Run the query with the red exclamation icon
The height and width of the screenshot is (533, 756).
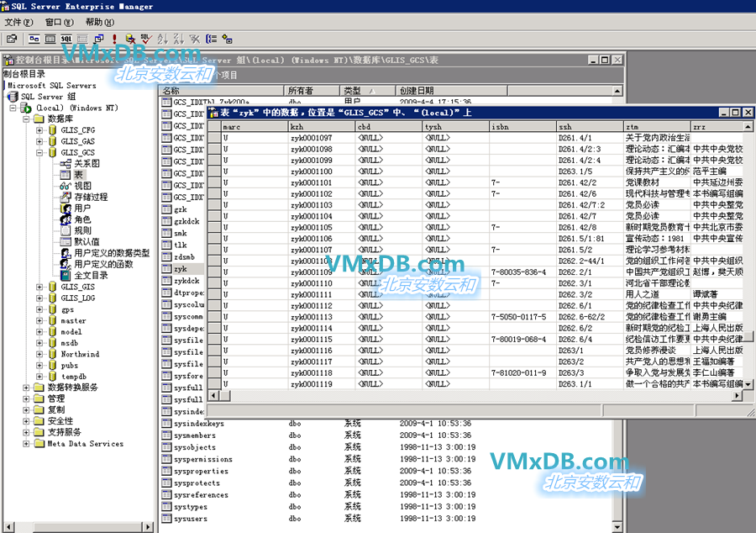114,39
